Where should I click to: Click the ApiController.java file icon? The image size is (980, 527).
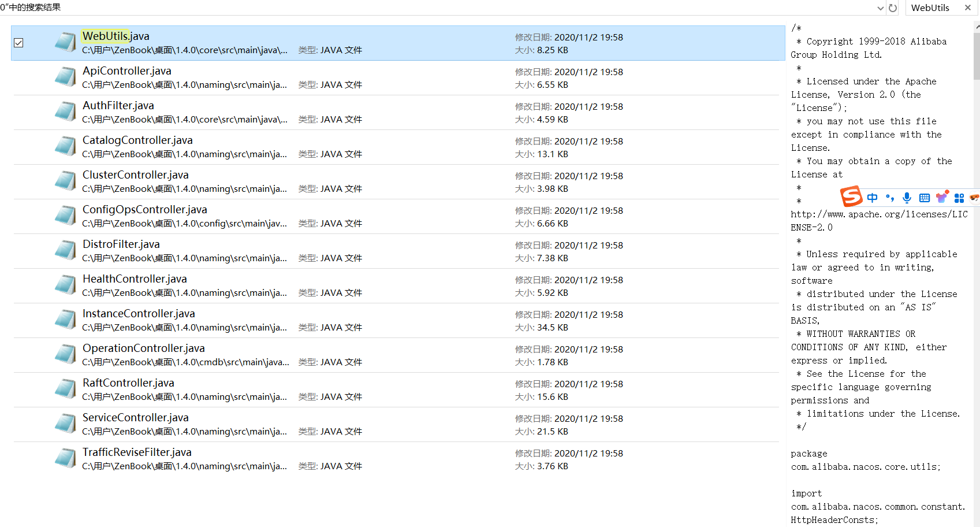(x=65, y=77)
